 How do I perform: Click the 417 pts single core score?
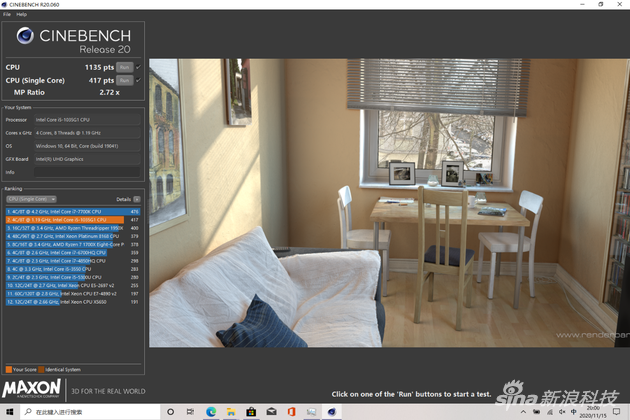pos(101,80)
